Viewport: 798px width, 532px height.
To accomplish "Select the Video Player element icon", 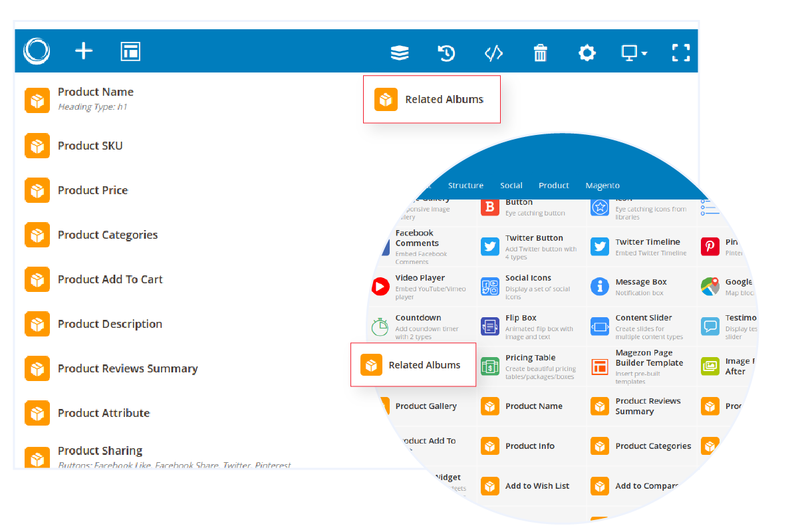I will point(380,287).
